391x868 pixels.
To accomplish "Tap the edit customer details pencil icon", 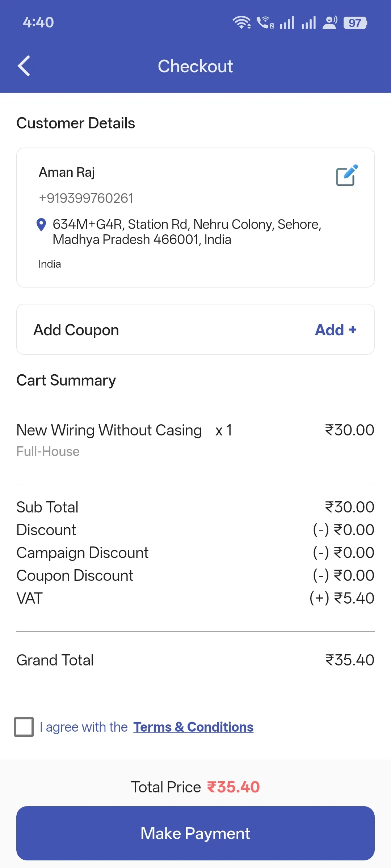I will pos(346,175).
